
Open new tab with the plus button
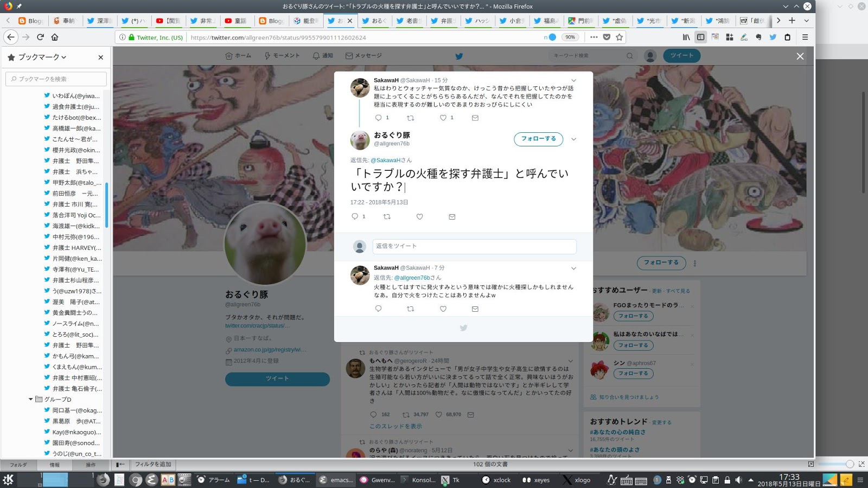[x=792, y=21]
